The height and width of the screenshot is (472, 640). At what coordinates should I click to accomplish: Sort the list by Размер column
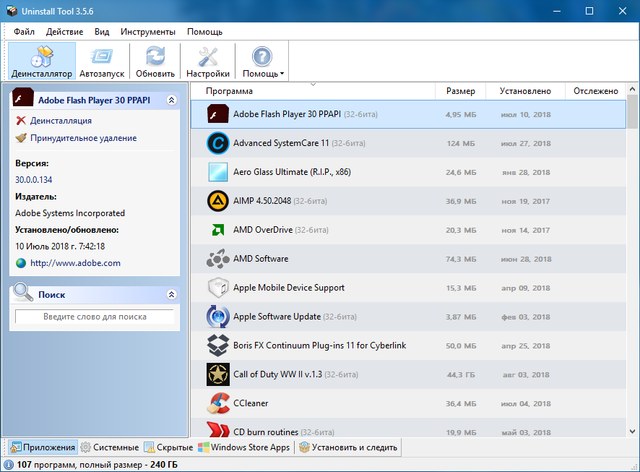point(460,91)
